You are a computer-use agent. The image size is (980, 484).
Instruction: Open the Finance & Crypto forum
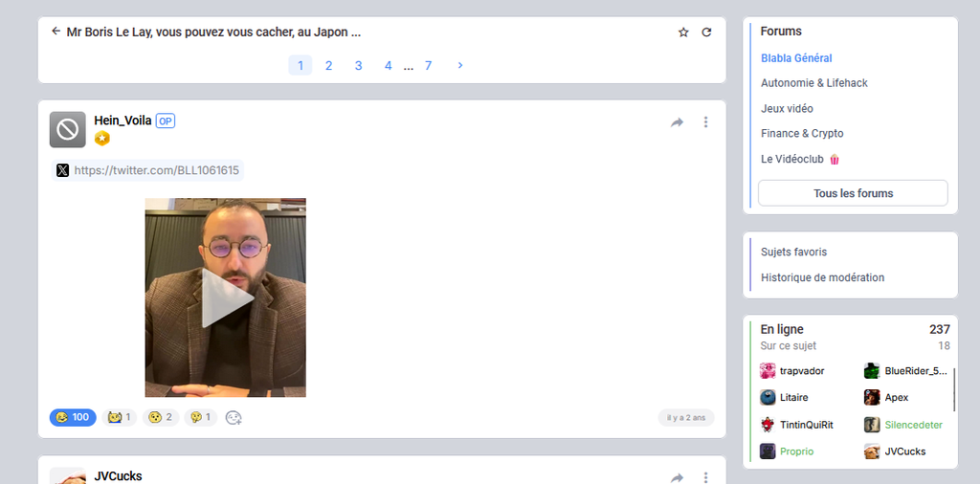click(x=802, y=134)
